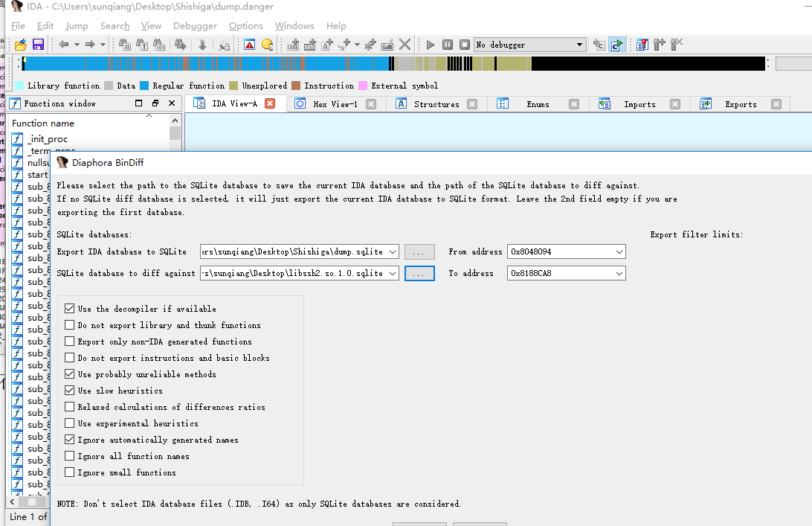Click the binoculars with 101 label icon

click(x=159, y=45)
